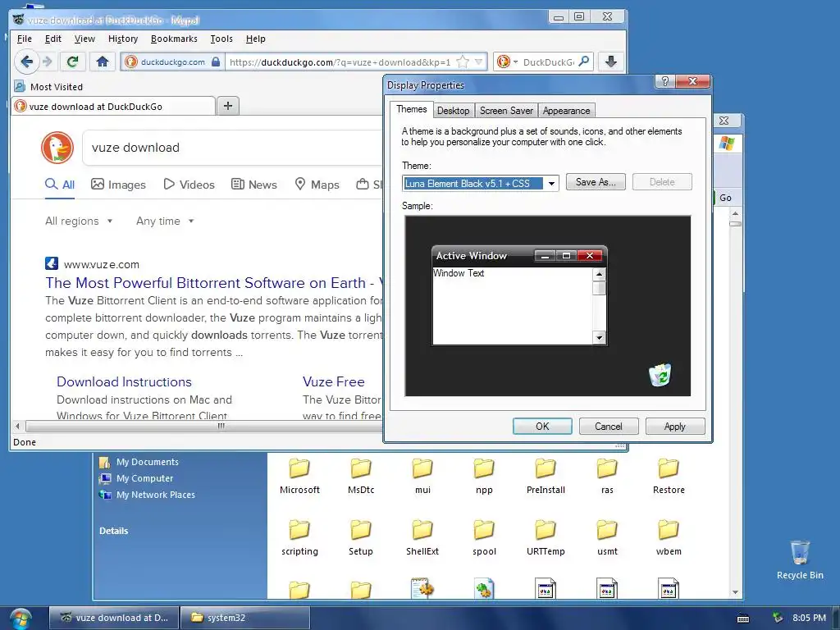The width and height of the screenshot is (840, 630).
Task: Click the Save As... theme button
Action: 596,181
